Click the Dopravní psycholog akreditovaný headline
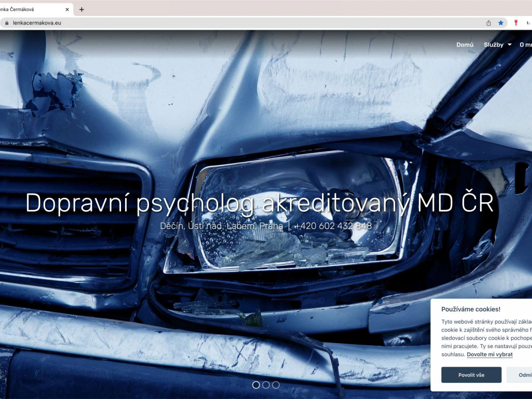 [259, 203]
